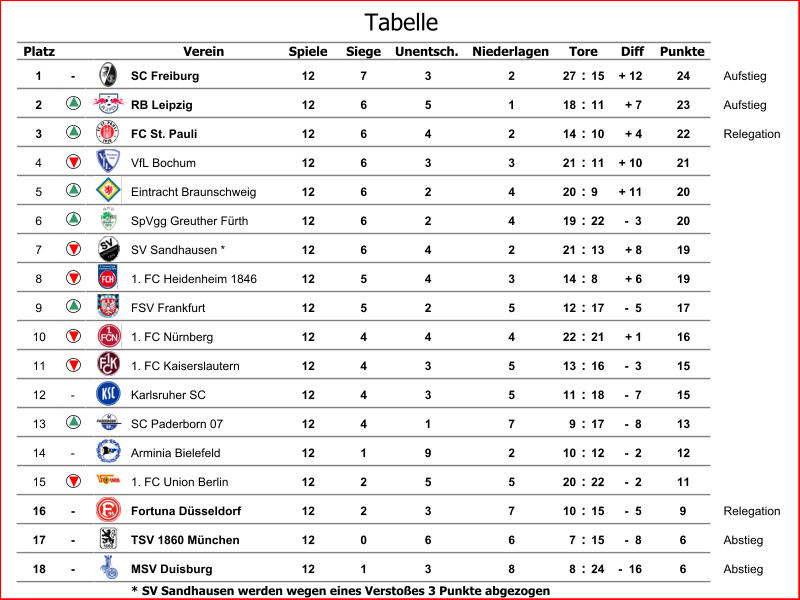This screenshot has height=600, width=800.
Task: Click the SV Sandhausen points deduction footnote
Action: point(340,591)
